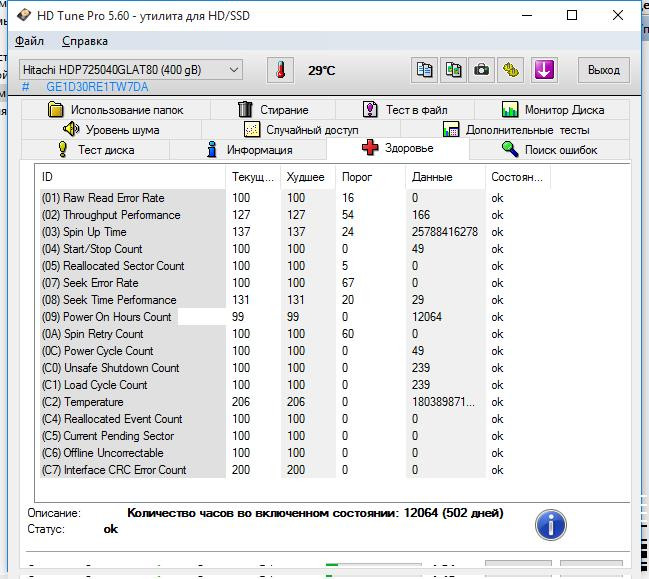
Task: Click the Spin Up Time data value 25788416278
Action: pyautogui.click(x=445, y=232)
